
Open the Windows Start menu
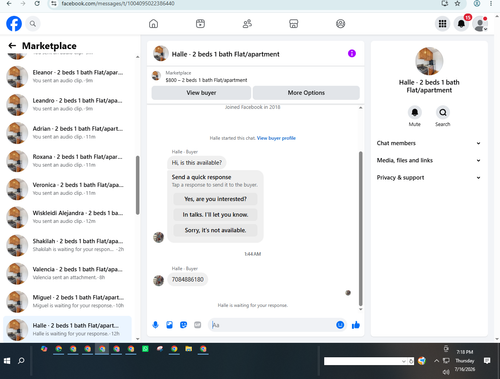pyautogui.click(x=7, y=361)
